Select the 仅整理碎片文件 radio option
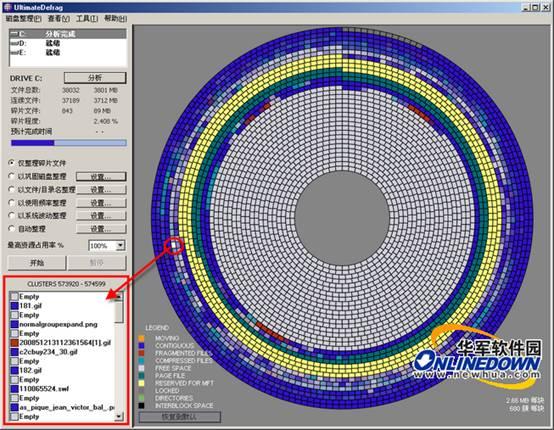Screen dimensions: 554x430 click(x=12, y=163)
